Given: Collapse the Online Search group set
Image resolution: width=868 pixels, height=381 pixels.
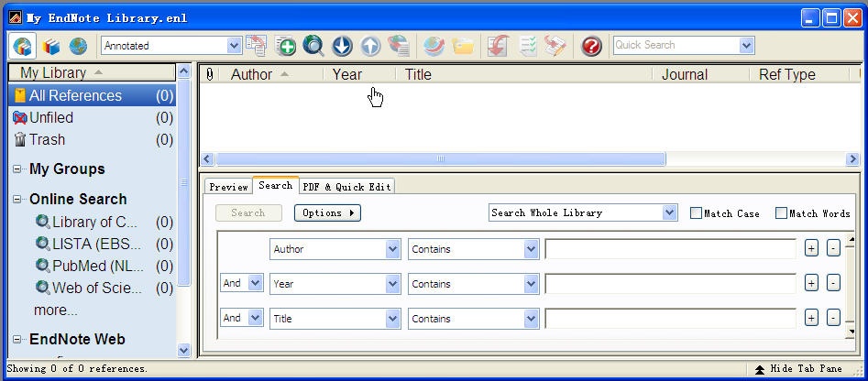Looking at the screenshot, I should (17, 199).
